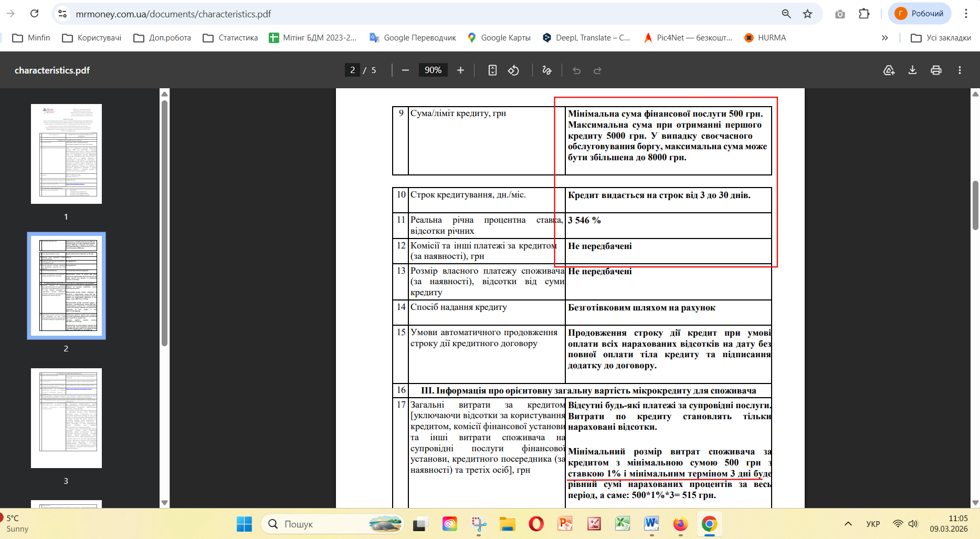The height and width of the screenshot is (539, 980).
Task: Click the document scroll down arrow
Action: (x=975, y=503)
